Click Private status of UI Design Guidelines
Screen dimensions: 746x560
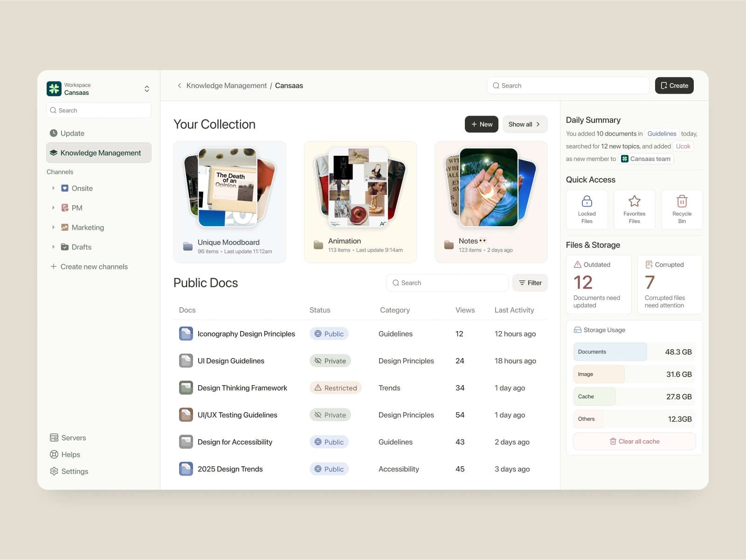330,361
